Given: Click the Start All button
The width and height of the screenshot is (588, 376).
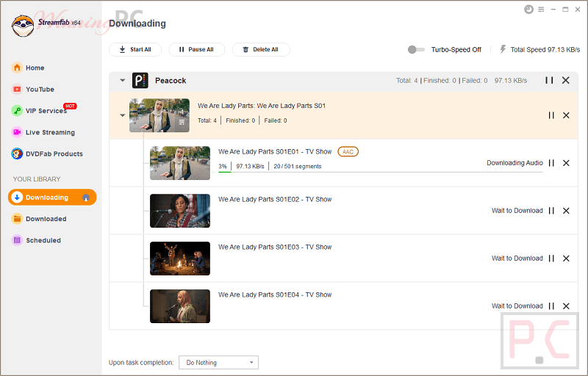Looking at the screenshot, I should click(x=135, y=49).
